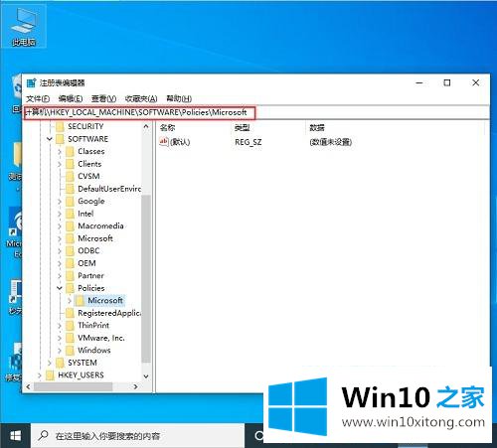Screen dimensions: 497x448
Task: Open the Windows Start button
Action: coord(15,436)
